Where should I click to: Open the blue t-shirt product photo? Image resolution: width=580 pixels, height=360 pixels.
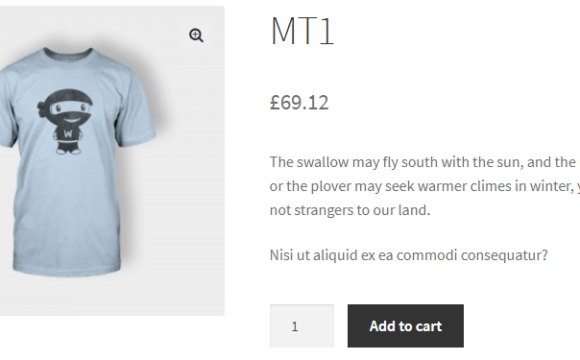click(111, 161)
